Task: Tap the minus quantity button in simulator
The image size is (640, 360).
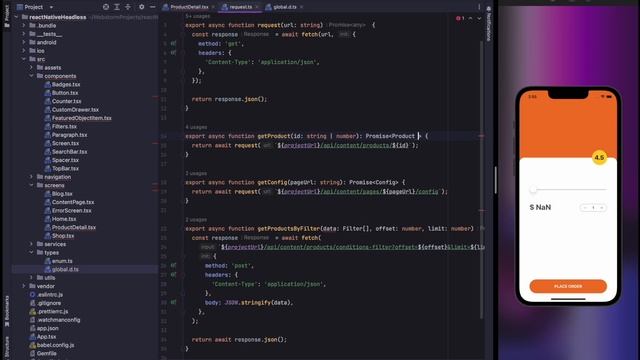Action: [x=585, y=208]
